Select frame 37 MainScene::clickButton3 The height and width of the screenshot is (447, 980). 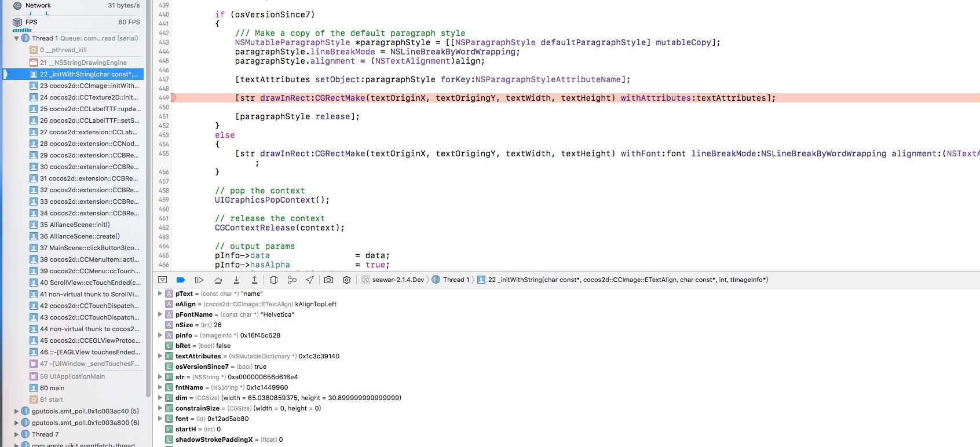pos(73,248)
